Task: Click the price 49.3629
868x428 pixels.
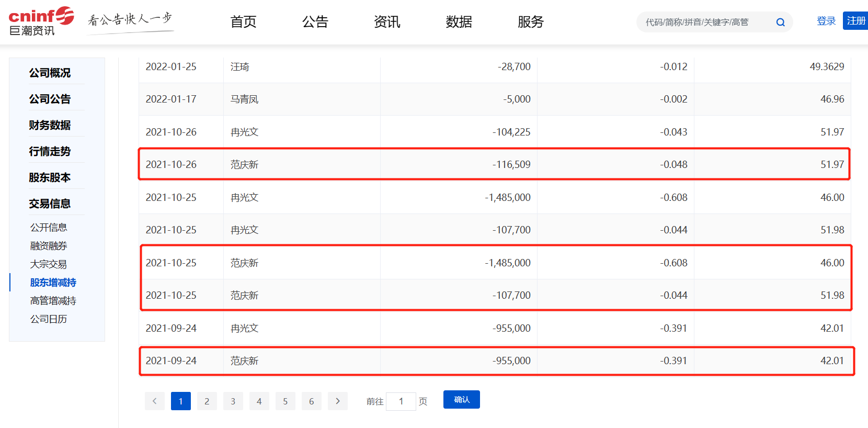Action: (827, 66)
